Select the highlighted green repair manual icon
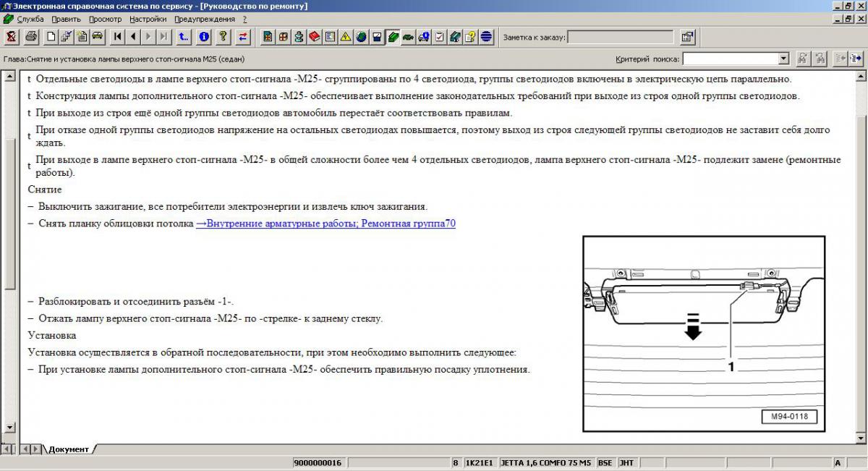 [393, 36]
